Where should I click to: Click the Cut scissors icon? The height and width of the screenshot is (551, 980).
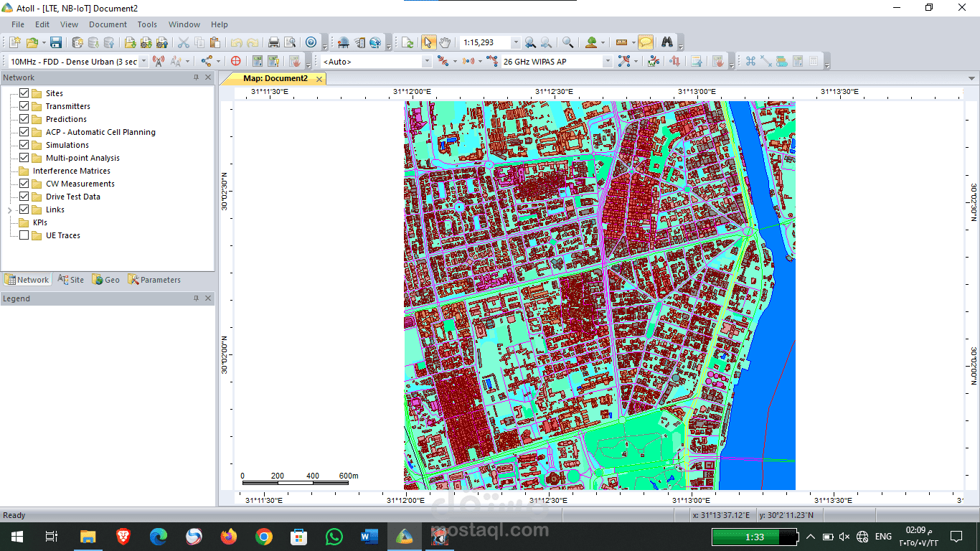pyautogui.click(x=184, y=42)
